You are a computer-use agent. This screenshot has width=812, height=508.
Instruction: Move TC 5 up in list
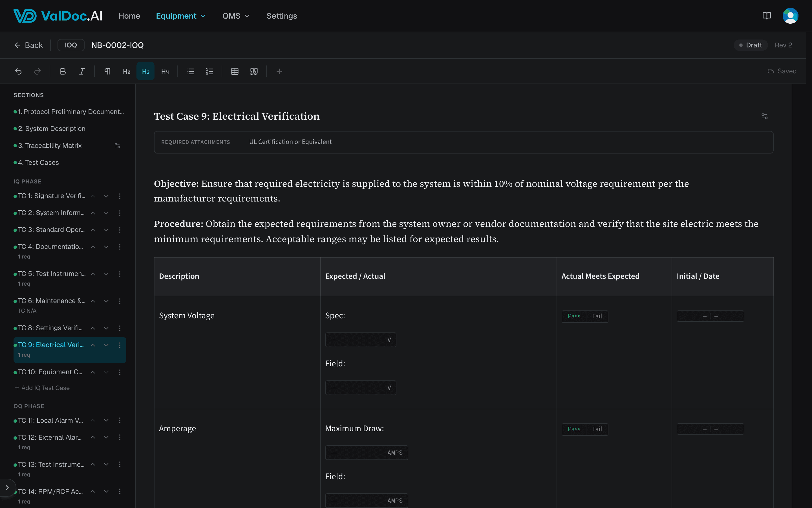93,274
